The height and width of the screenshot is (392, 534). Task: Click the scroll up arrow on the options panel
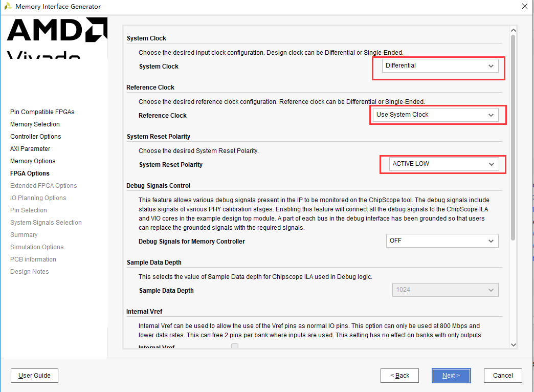[514, 30]
